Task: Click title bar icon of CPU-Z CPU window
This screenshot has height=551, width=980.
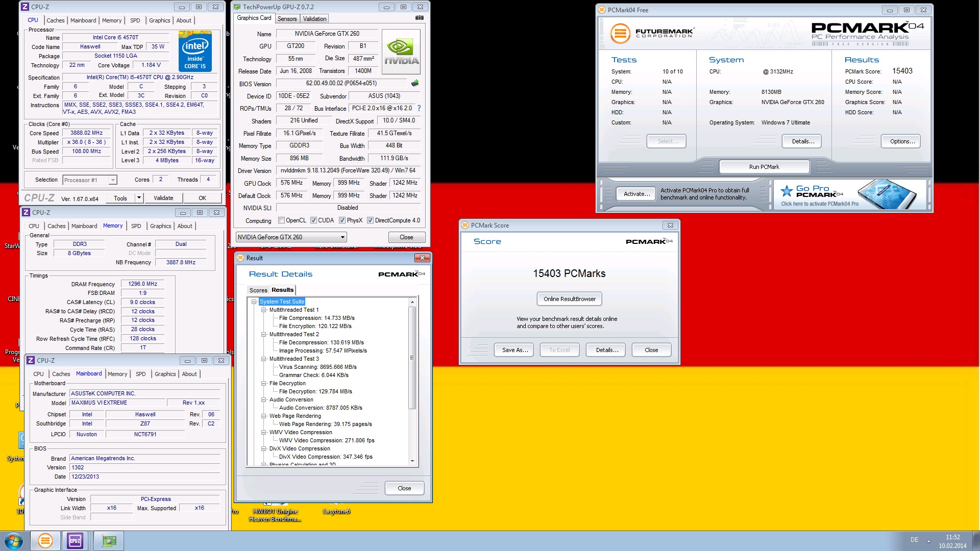Action: tap(25, 7)
